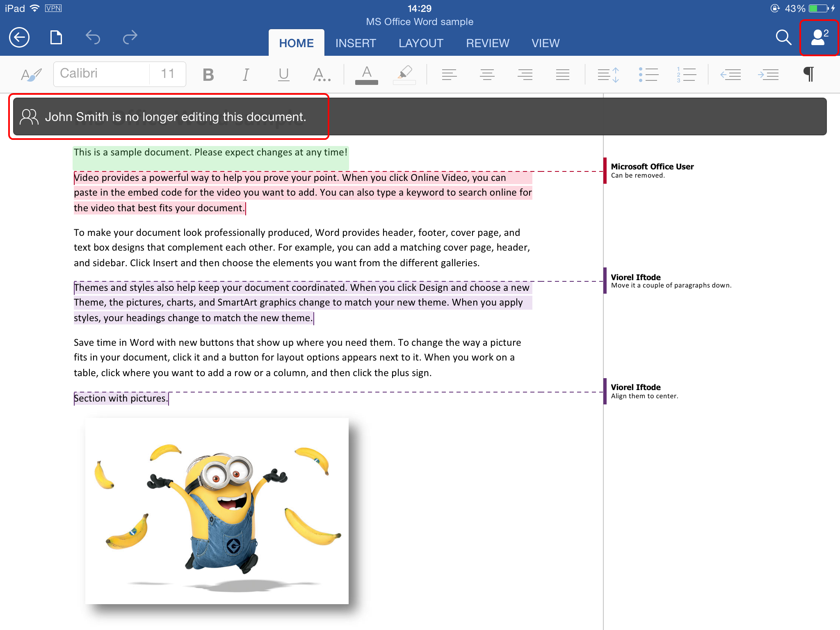Open numbered list options
Viewport: 840px width, 630px height.
(x=686, y=75)
